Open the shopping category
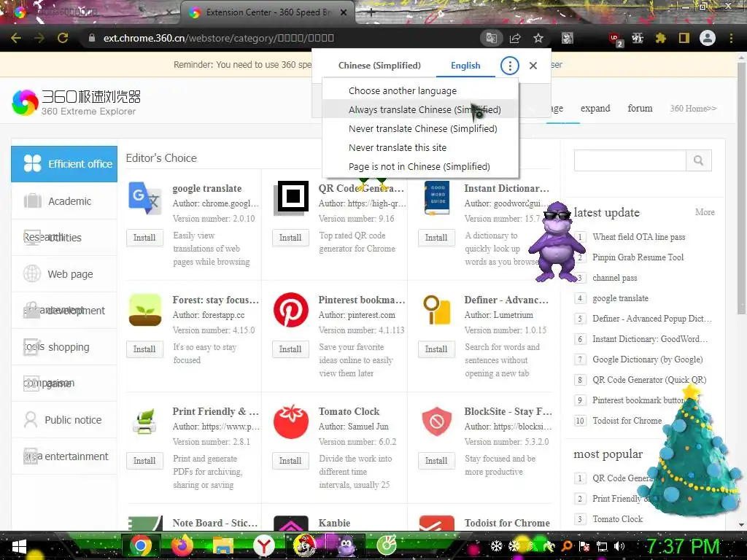Screen dimensions: 747x560 pyautogui.click(x=64, y=346)
